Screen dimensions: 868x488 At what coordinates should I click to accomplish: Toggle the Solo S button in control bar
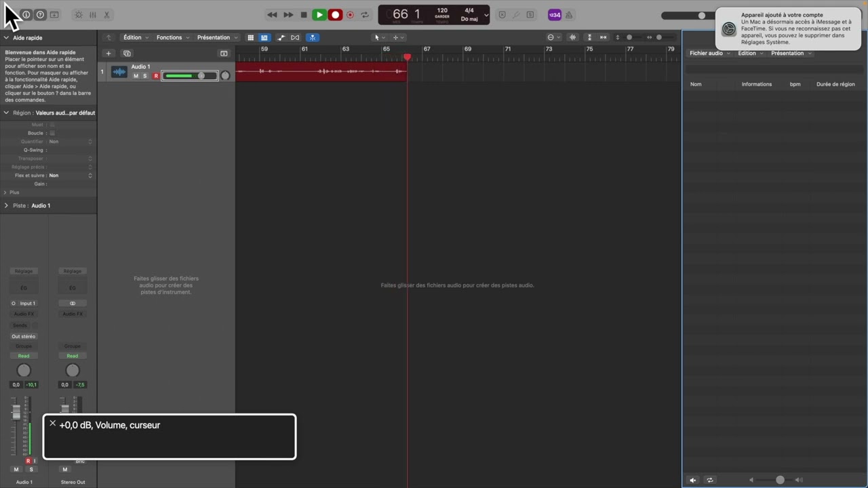tap(530, 15)
